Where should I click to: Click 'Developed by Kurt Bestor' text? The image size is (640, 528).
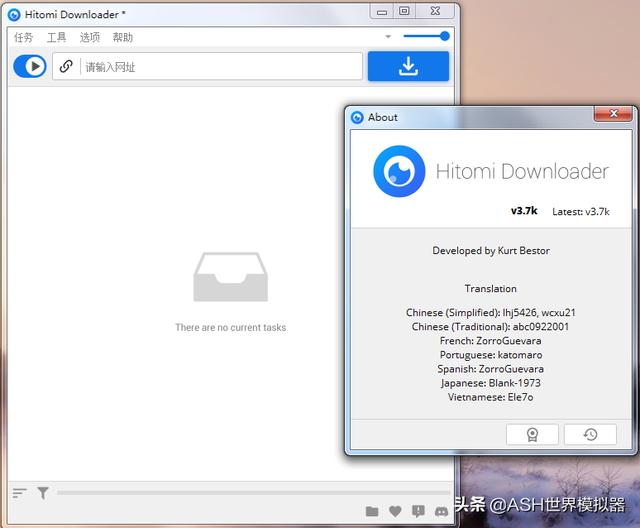pos(491,251)
